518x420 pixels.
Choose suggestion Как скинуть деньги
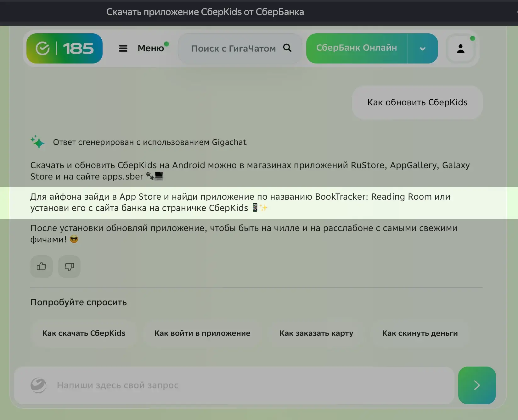pos(420,333)
